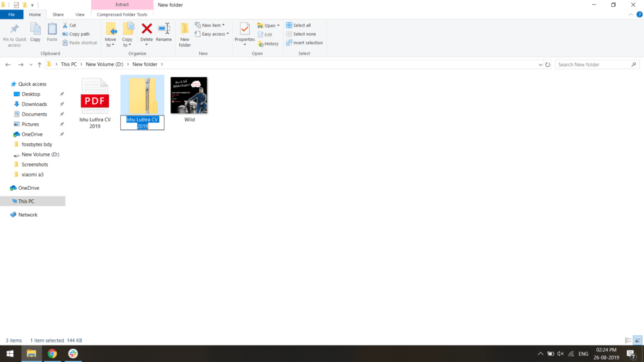Viewport: 644px width, 362px height.
Task: Go back using the back arrow
Action: [x=8, y=65]
